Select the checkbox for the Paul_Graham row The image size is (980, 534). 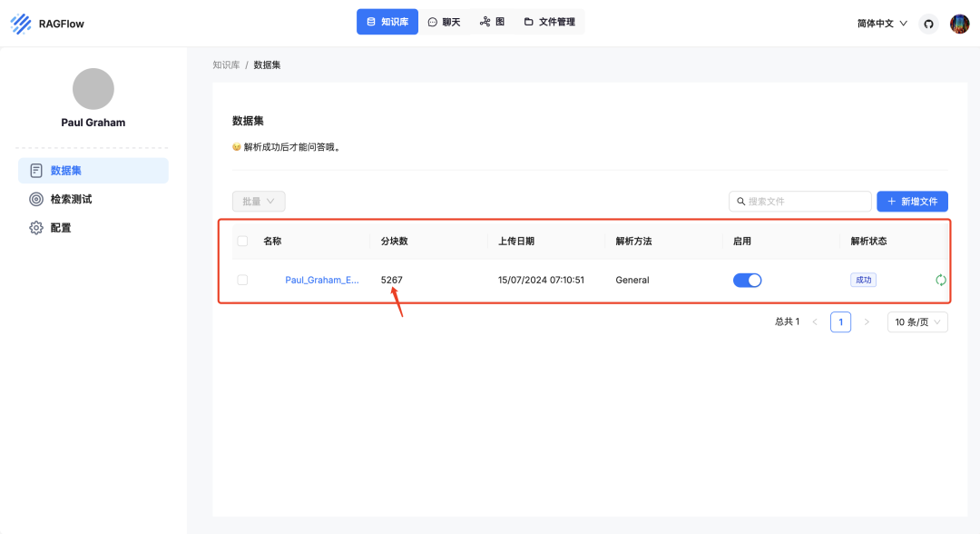pos(242,280)
